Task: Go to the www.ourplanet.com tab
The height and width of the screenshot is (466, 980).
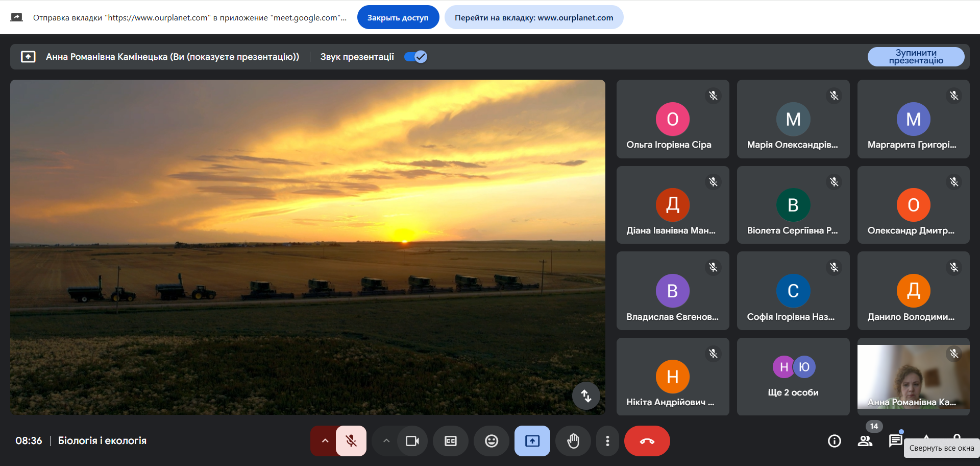Action: pyautogui.click(x=533, y=17)
